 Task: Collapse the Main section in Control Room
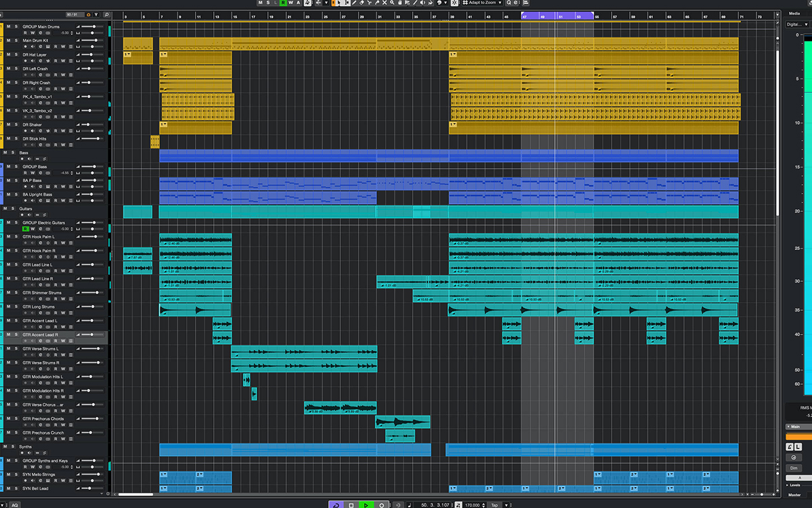coord(788,427)
